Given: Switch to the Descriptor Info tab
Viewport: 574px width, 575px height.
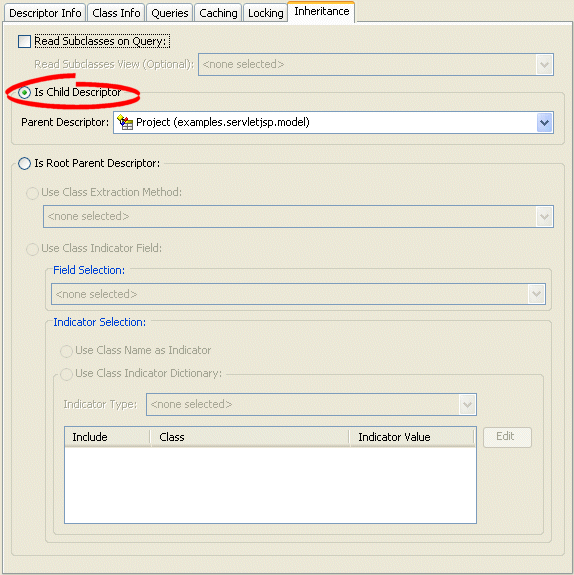Looking at the screenshot, I should pos(45,13).
